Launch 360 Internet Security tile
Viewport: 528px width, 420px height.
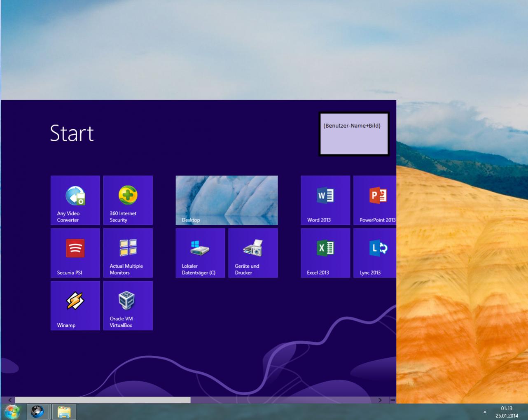pos(128,201)
